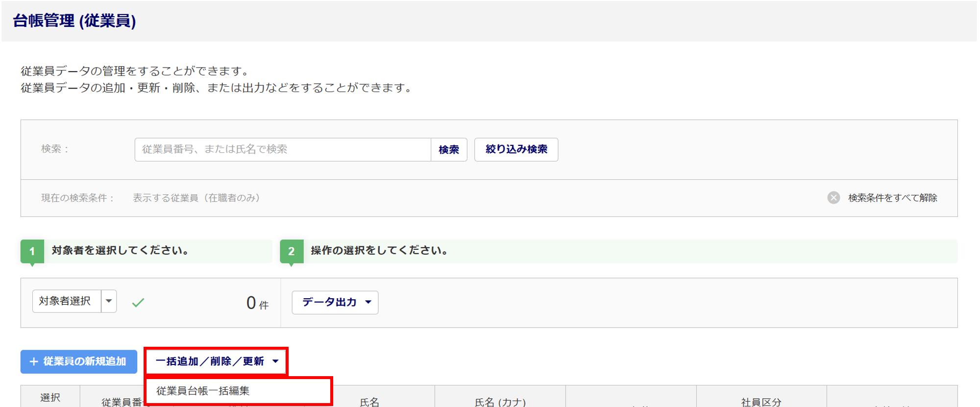980x407 pixels.
Task: Click the 表示する従業員（在職者のみ） condition text
Action: click(x=196, y=198)
